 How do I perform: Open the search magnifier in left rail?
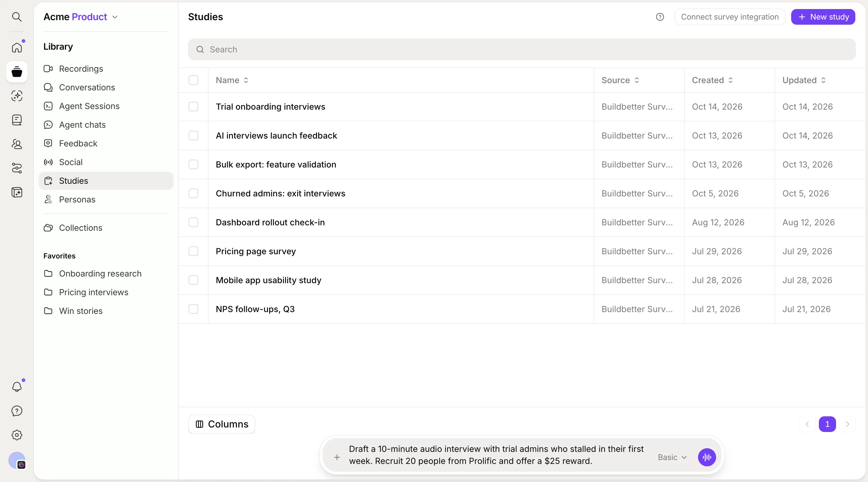coord(17,17)
